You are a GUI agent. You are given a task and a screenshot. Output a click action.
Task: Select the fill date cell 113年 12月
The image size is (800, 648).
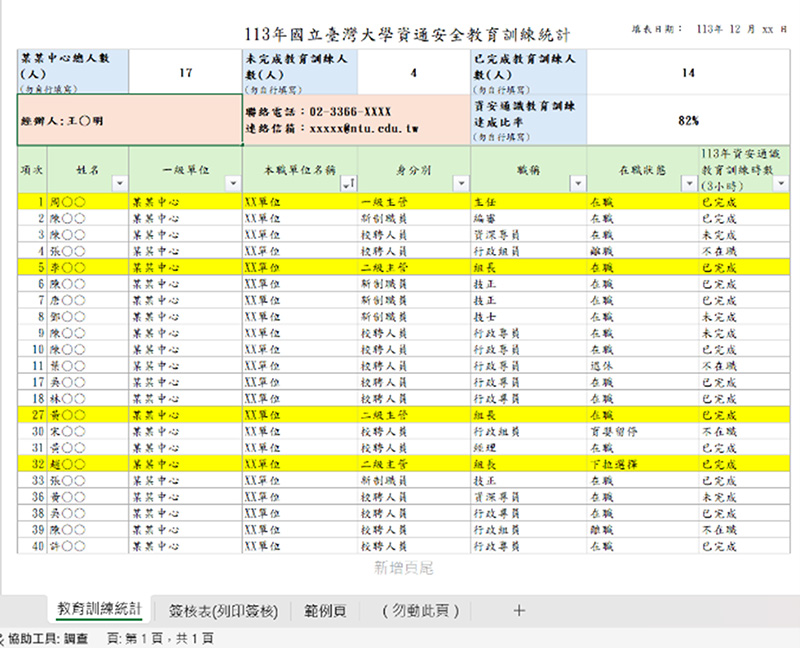(x=709, y=30)
